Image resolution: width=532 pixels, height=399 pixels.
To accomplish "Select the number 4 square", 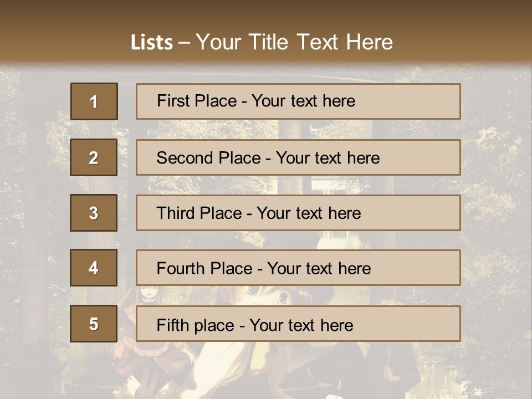I will click(x=94, y=268).
